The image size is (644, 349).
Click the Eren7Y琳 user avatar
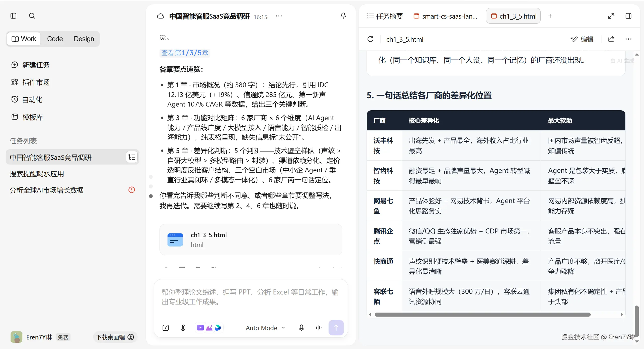pyautogui.click(x=16, y=337)
